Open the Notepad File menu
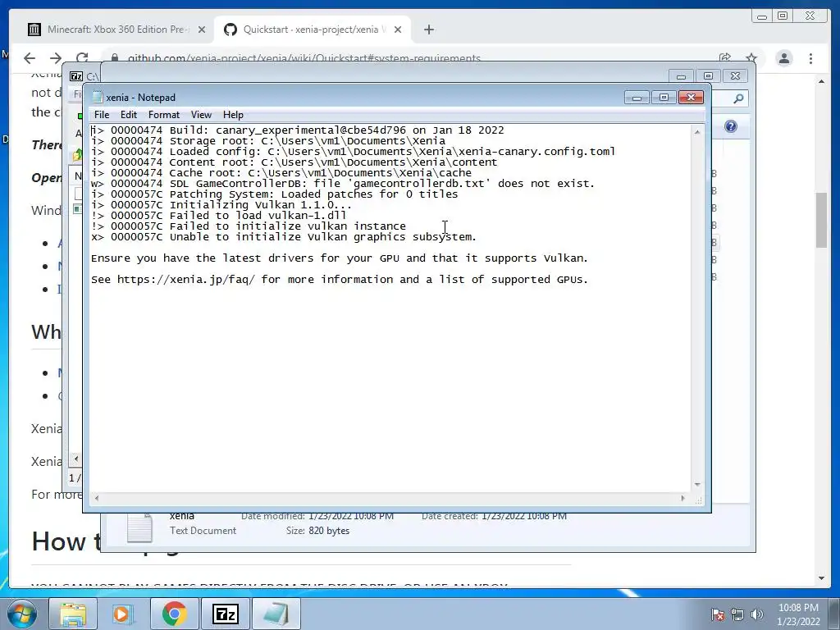This screenshot has width=840, height=630. pos(101,115)
